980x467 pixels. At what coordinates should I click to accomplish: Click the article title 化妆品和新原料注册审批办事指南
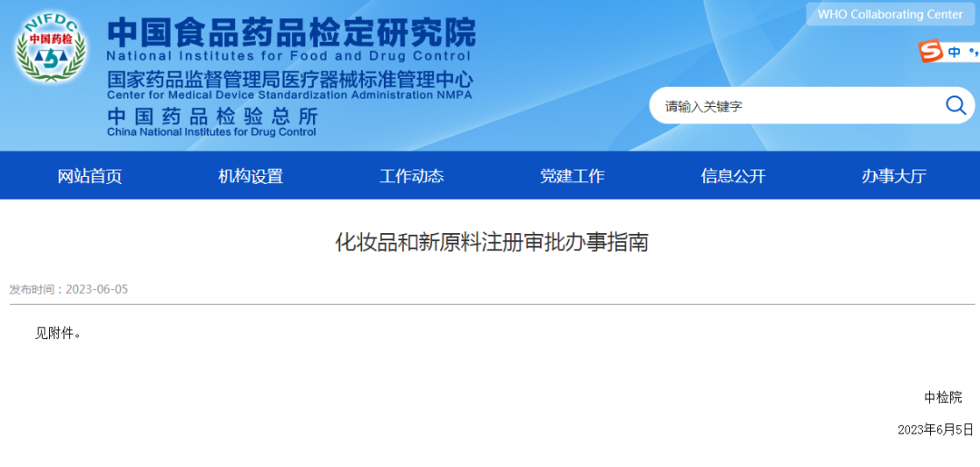(x=492, y=242)
